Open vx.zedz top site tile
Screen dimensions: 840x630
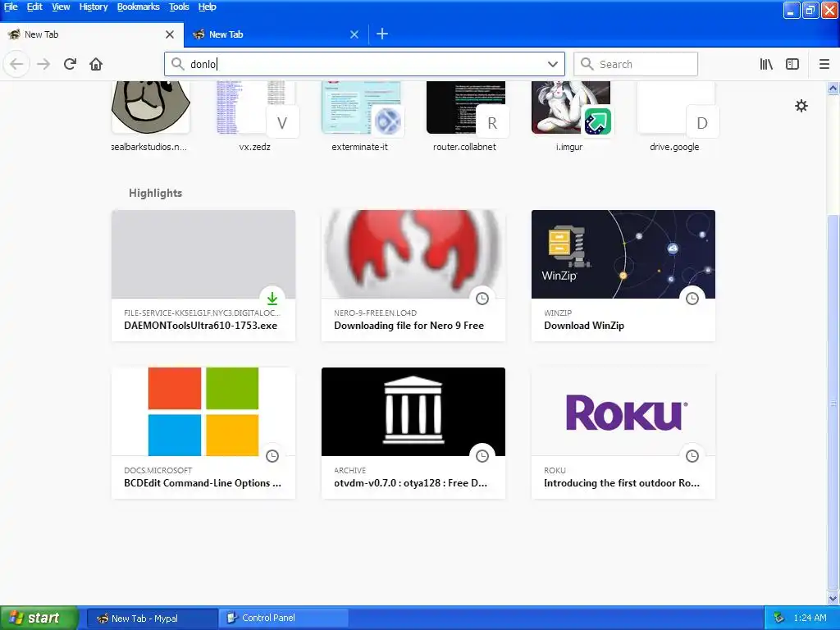pos(255,116)
